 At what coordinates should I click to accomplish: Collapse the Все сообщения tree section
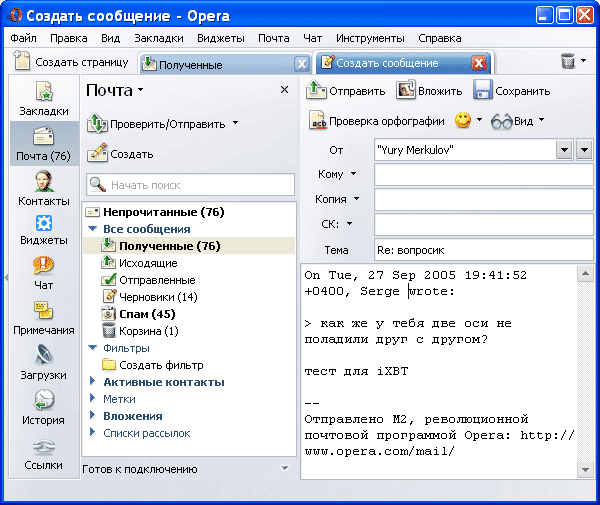(92, 229)
